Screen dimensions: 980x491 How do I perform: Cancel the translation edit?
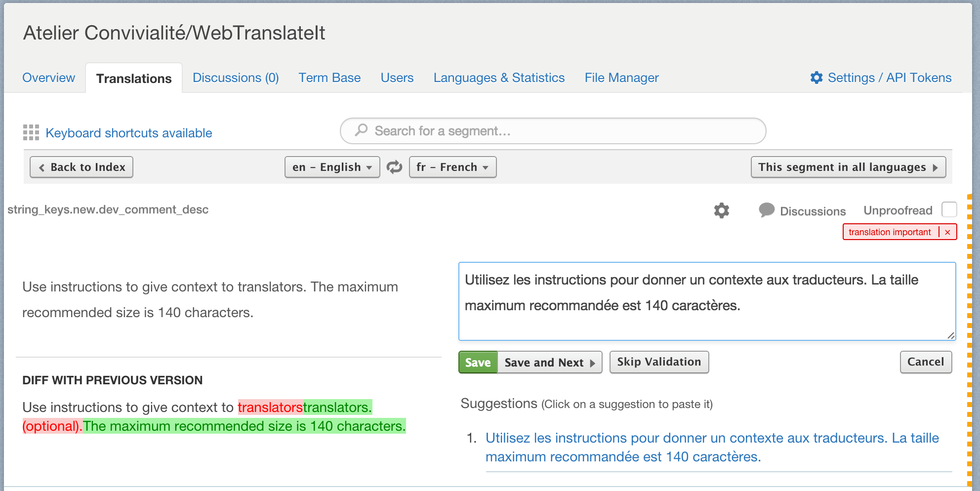(926, 362)
